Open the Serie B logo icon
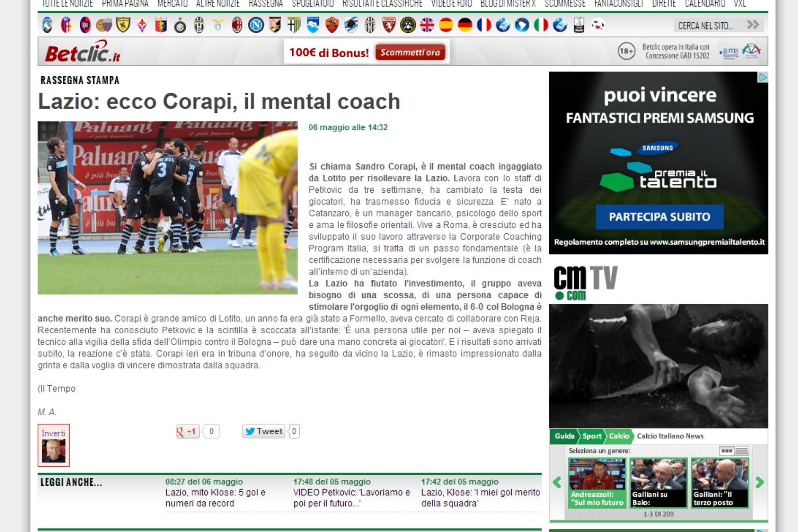Viewport: 798px width, 532px height. pos(579,25)
